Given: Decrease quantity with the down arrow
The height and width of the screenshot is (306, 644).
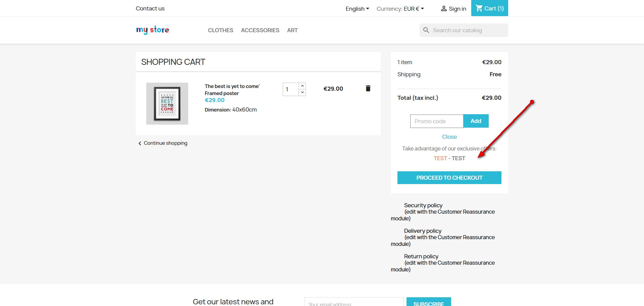Looking at the screenshot, I should [x=302, y=92].
